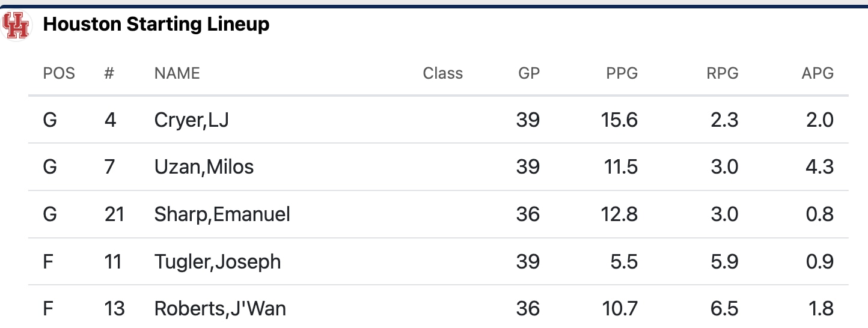Click the Class column header

[x=442, y=73]
